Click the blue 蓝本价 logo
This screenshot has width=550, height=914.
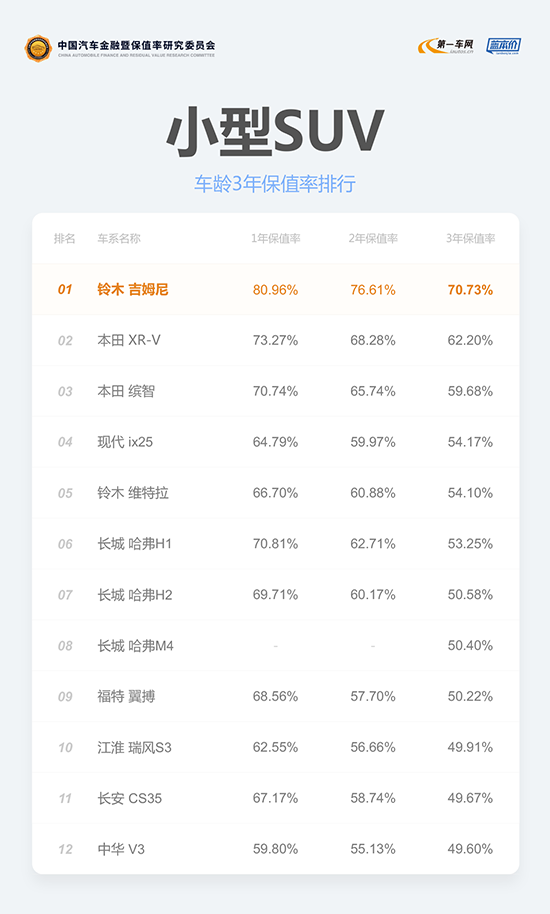[503, 47]
